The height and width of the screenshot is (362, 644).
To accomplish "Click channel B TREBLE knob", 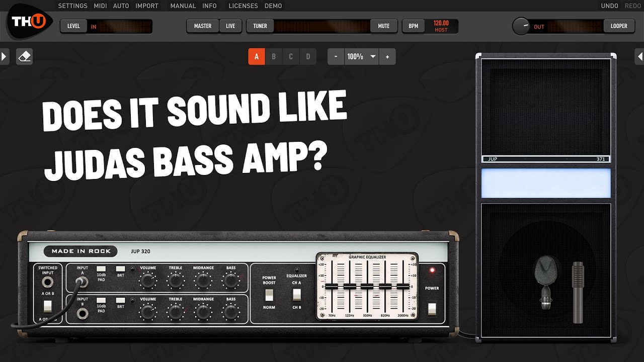I will (175, 312).
